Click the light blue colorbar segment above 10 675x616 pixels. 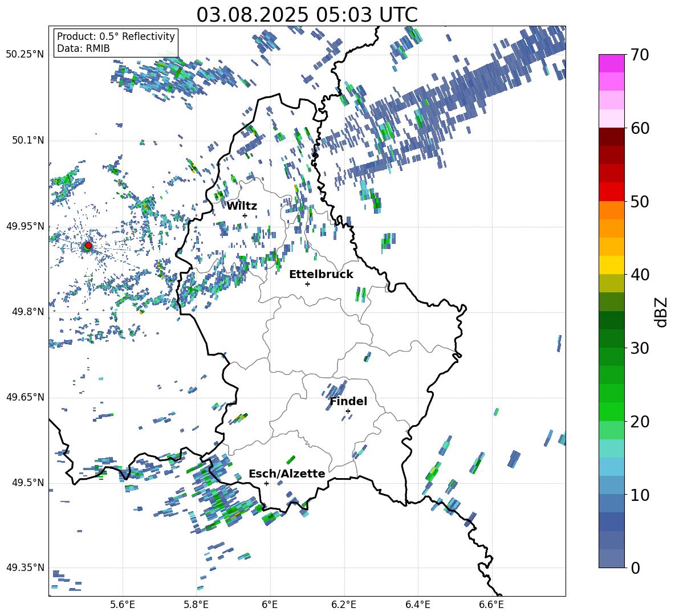pyautogui.click(x=611, y=467)
